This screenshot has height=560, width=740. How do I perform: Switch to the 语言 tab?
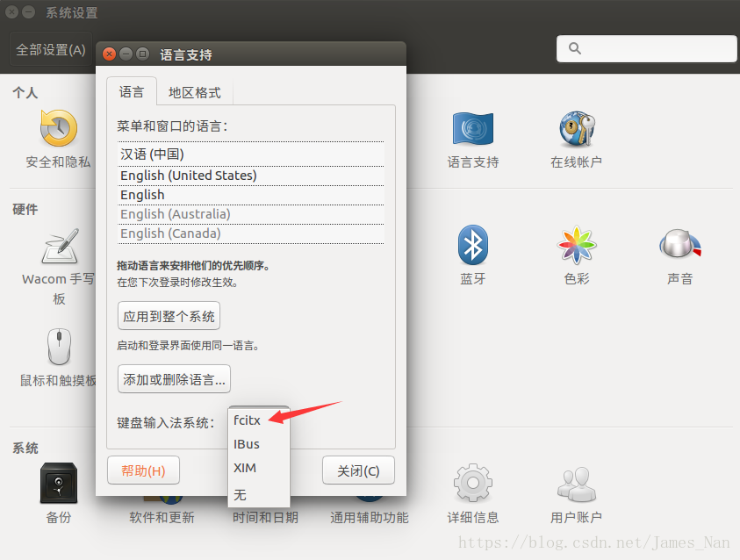click(x=132, y=91)
